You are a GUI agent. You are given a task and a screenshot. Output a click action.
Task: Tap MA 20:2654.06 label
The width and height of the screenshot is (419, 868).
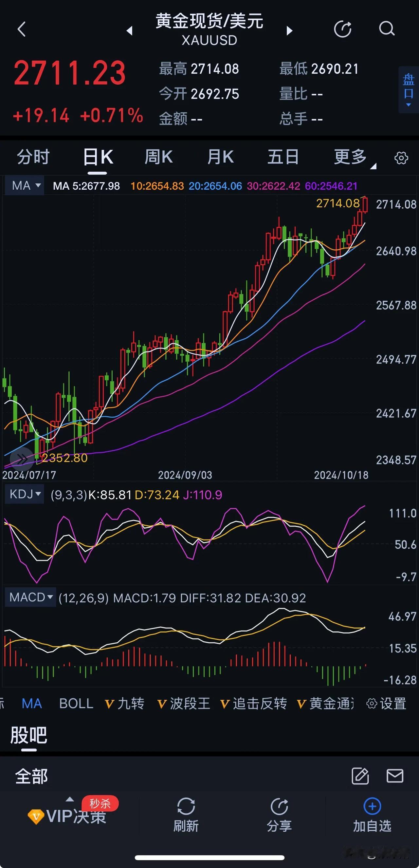coord(215,186)
